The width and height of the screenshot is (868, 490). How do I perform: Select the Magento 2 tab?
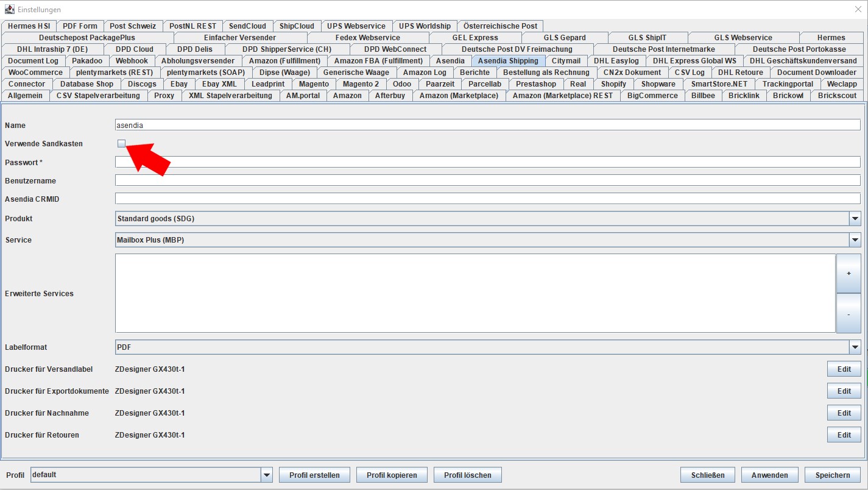361,84
